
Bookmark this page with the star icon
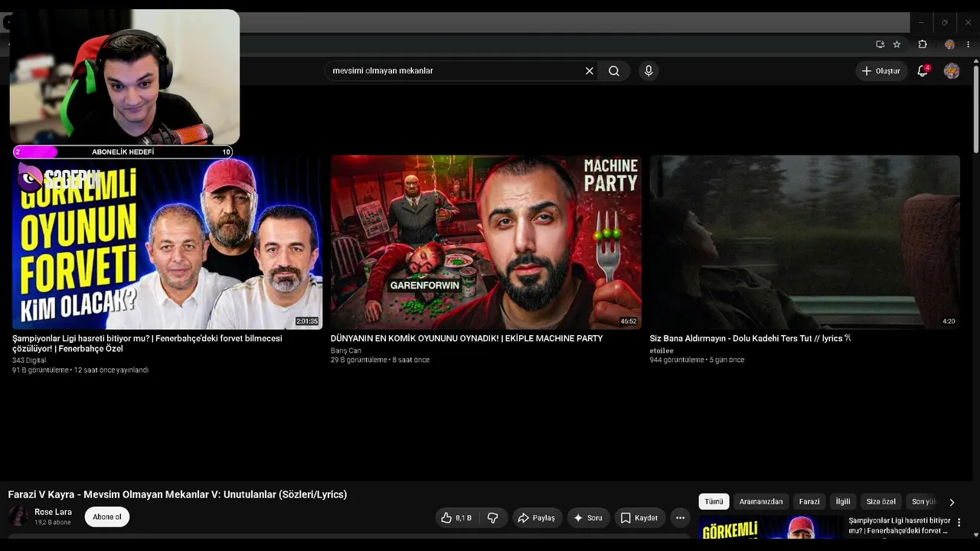[x=897, y=44]
